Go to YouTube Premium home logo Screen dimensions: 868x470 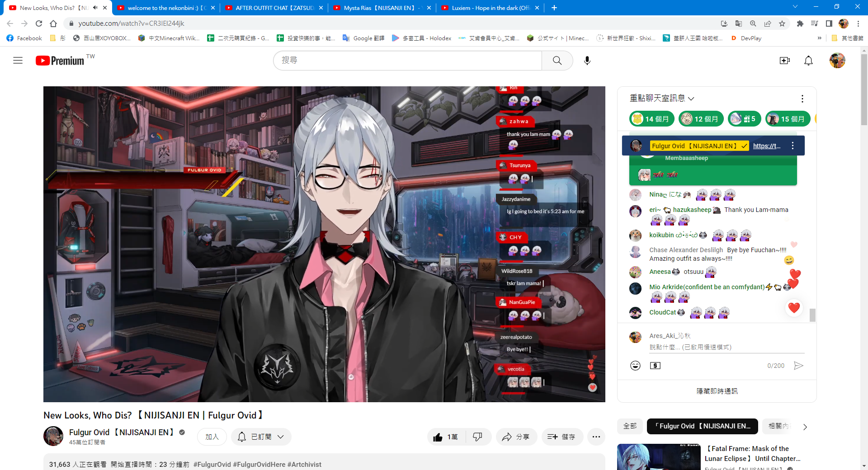point(60,61)
